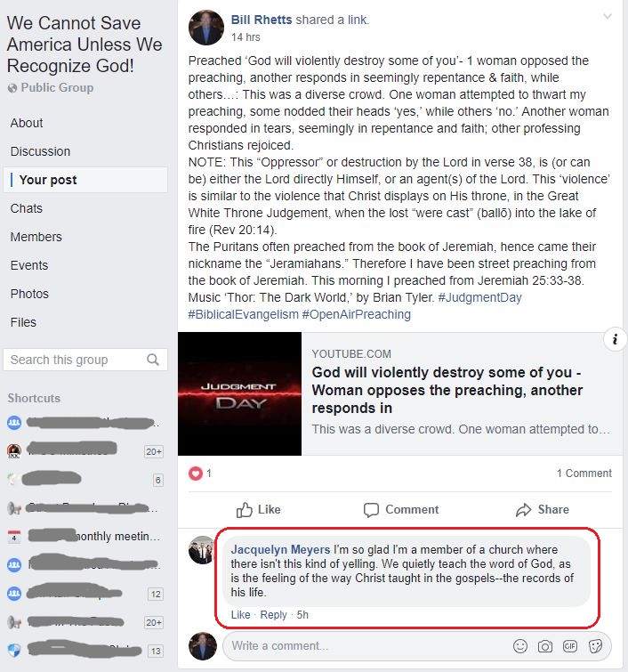Open the sticker picker icon
The image size is (628, 672).
[595, 646]
